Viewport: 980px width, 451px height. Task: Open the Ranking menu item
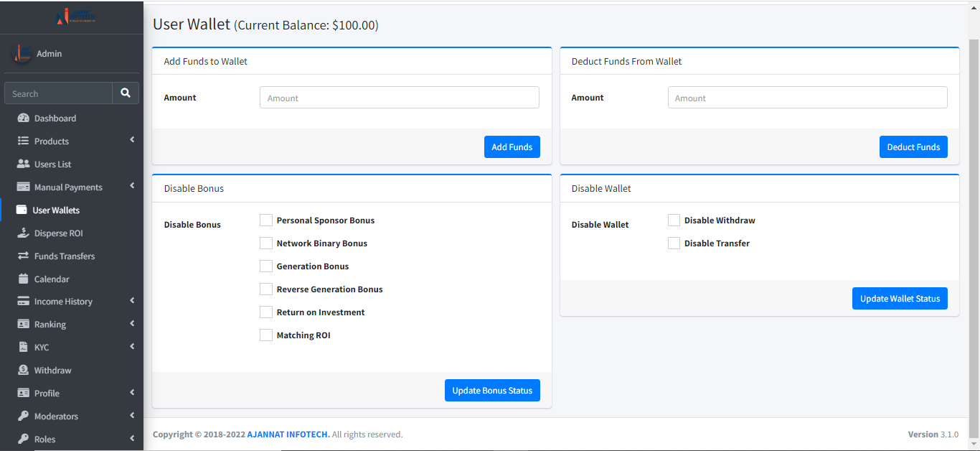(x=50, y=325)
